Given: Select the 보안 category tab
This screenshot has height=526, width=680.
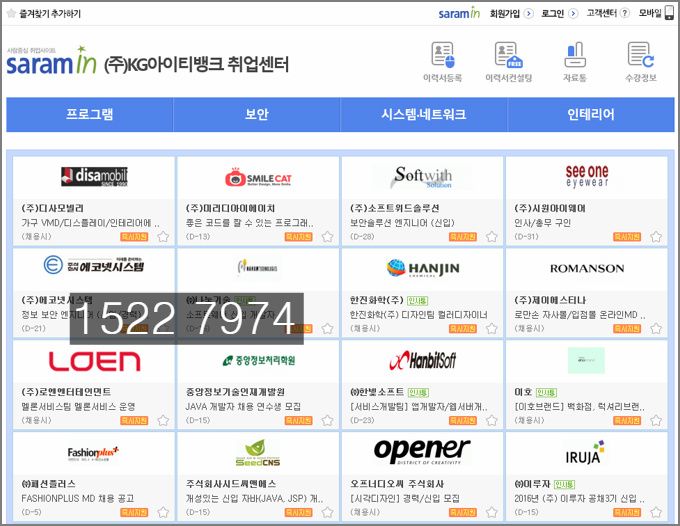Looking at the screenshot, I should point(257,114).
